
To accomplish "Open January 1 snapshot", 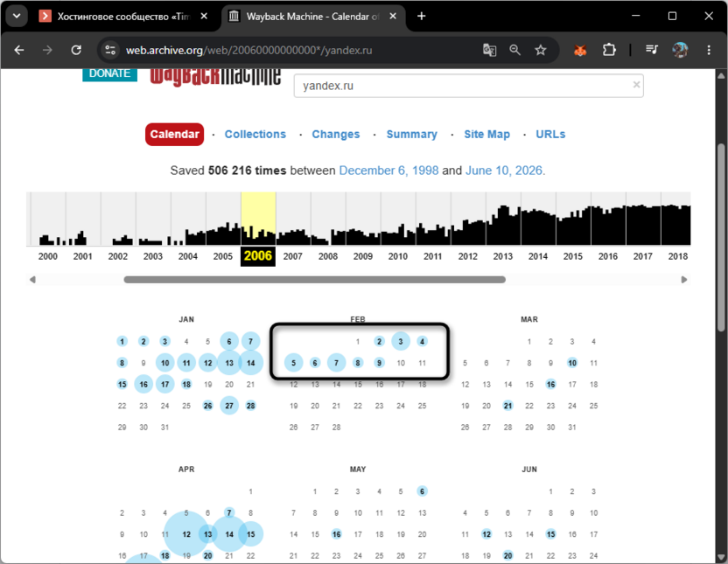I will (122, 342).
